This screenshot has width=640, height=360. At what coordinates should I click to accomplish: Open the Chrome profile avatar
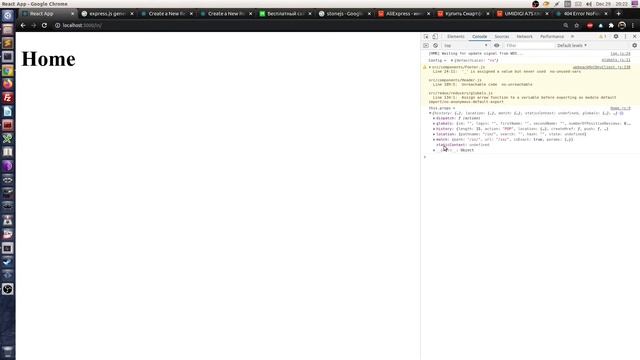tap(622, 25)
